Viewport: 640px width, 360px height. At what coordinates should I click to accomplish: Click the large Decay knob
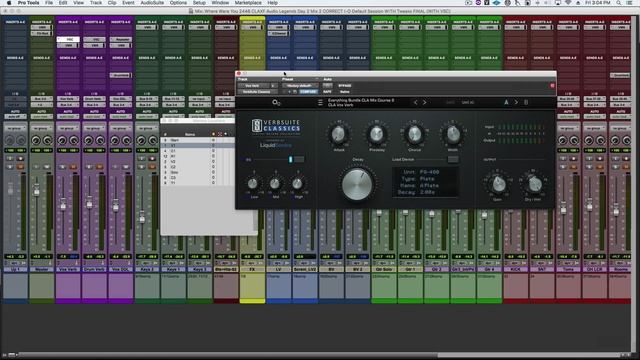(357, 184)
